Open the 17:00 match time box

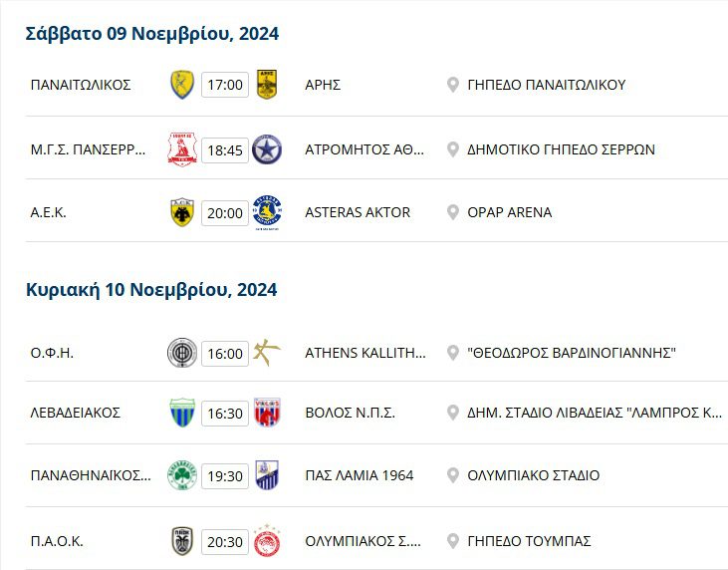pyautogui.click(x=225, y=85)
